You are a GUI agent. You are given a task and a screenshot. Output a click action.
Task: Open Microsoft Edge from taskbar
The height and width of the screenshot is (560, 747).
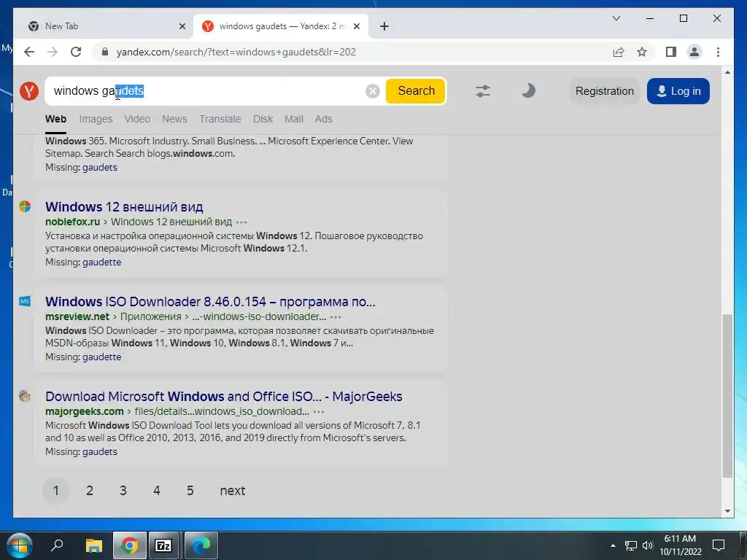click(201, 545)
